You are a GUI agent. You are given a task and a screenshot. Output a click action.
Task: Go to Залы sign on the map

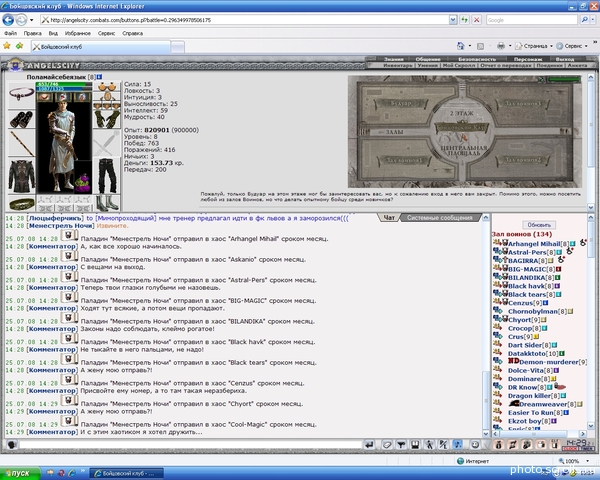(x=394, y=132)
